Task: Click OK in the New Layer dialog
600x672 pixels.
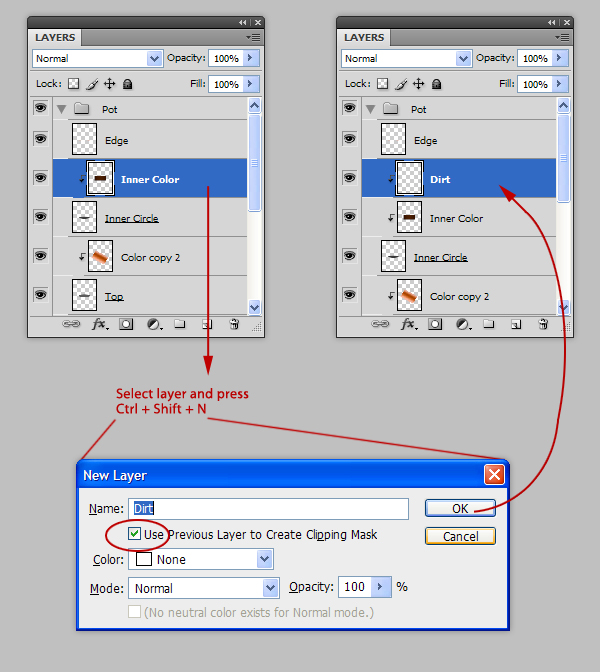Action: tap(460, 508)
